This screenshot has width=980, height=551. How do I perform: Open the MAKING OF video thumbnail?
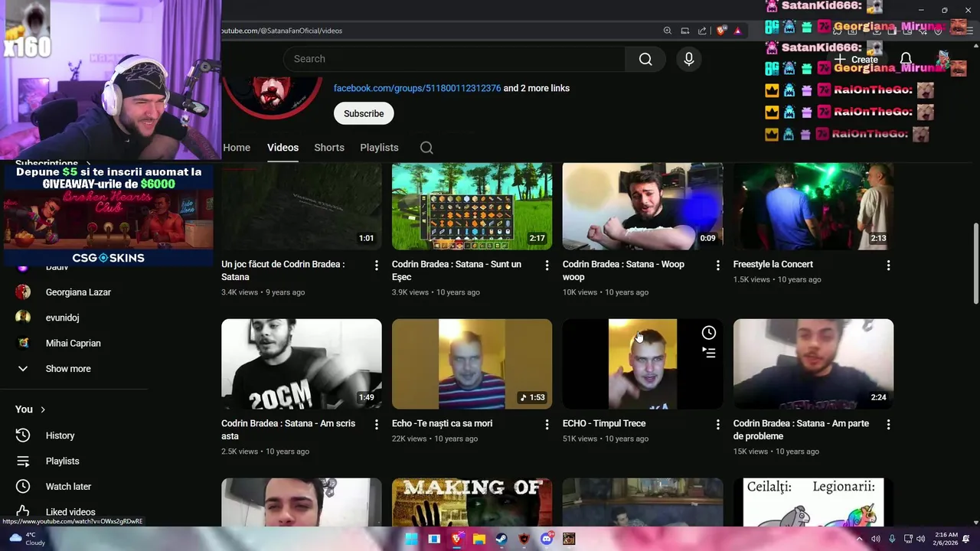click(472, 502)
